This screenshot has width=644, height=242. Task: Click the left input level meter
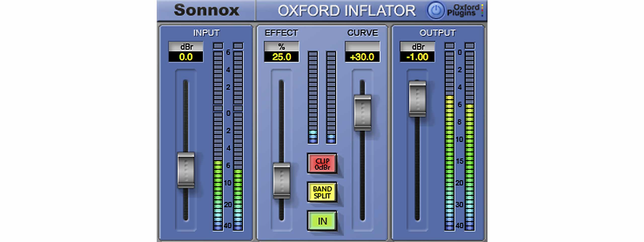[x=218, y=141]
